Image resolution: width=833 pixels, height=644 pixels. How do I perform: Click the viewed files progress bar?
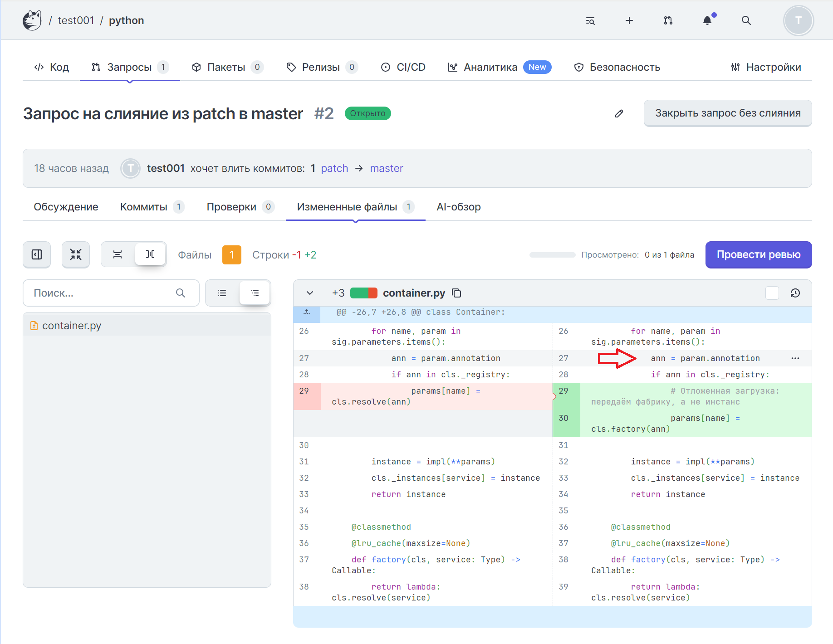552,255
